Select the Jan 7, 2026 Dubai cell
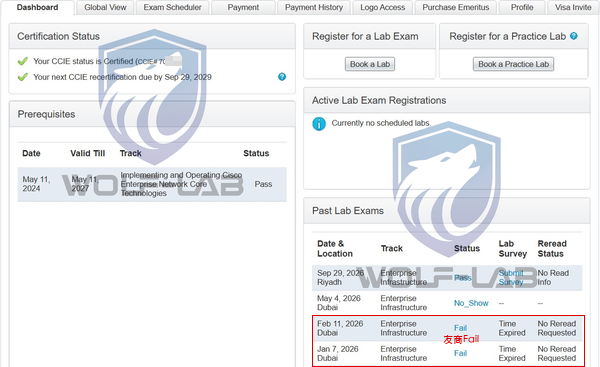 (338, 353)
